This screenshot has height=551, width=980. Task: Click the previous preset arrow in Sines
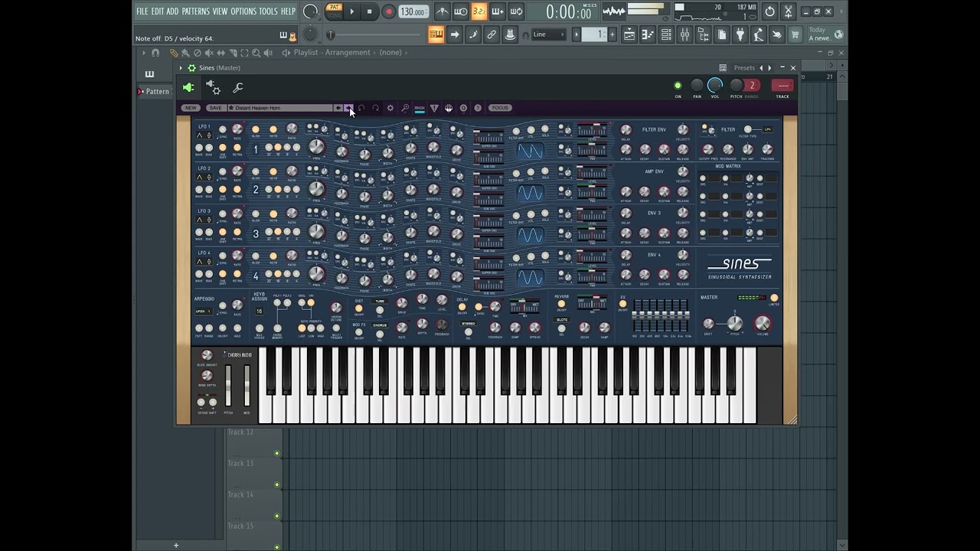(338, 108)
